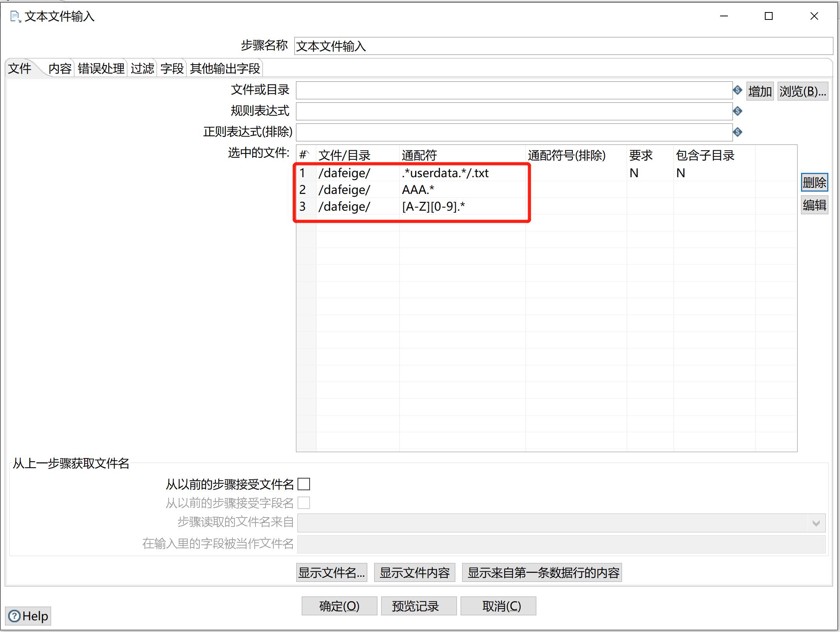The height and width of the screenshot is (632, 840).
Task: Select /dafeige/ cell in row 2
Action: (x=357, y=190)
